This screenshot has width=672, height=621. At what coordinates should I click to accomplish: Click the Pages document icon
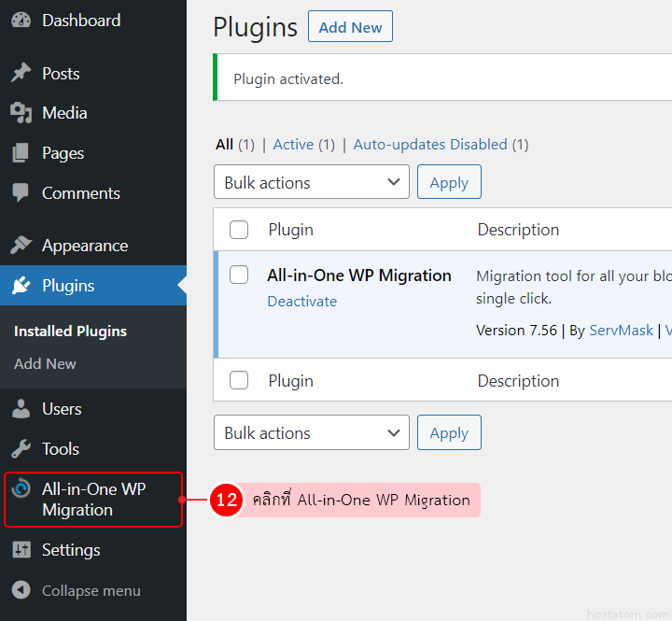click(x=21, y=153)
